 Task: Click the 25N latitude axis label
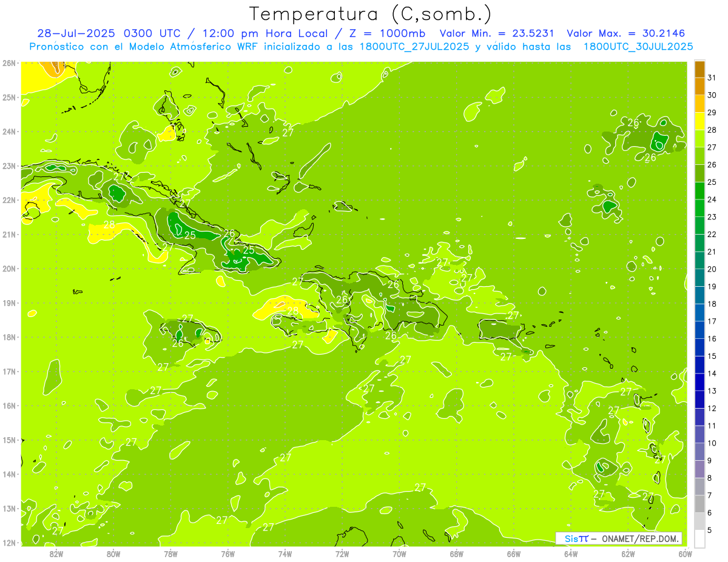pyautogui.click(x=8, y=97)
